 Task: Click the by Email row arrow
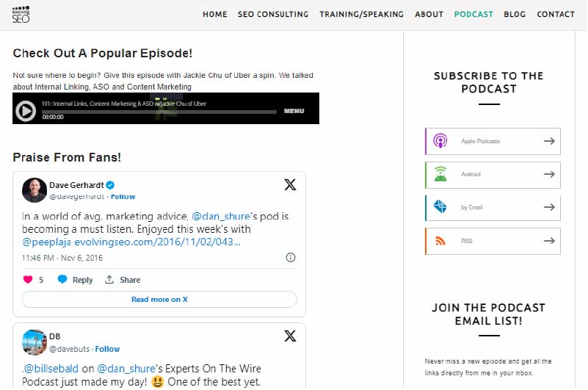(549, 207)
